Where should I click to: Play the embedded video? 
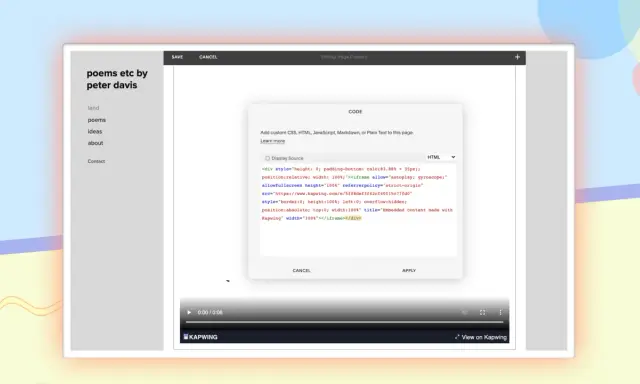coord(189,313)
